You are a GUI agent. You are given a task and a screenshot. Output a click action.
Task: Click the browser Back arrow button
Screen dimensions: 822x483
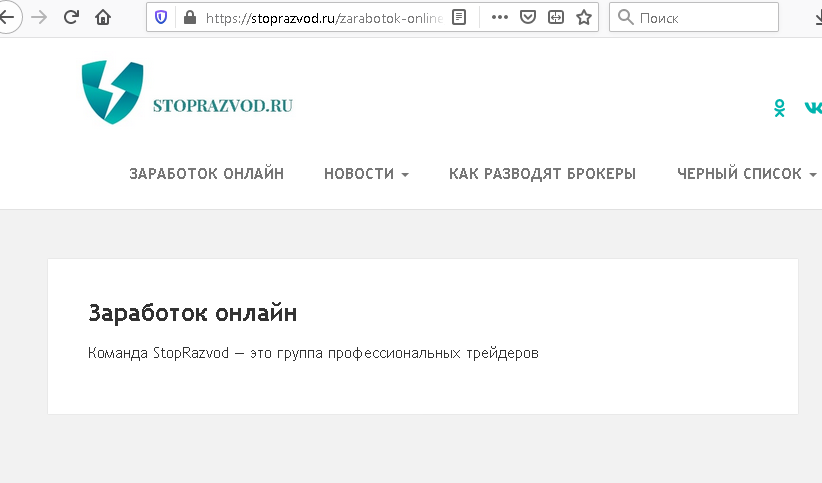click(x=8, y=17)
